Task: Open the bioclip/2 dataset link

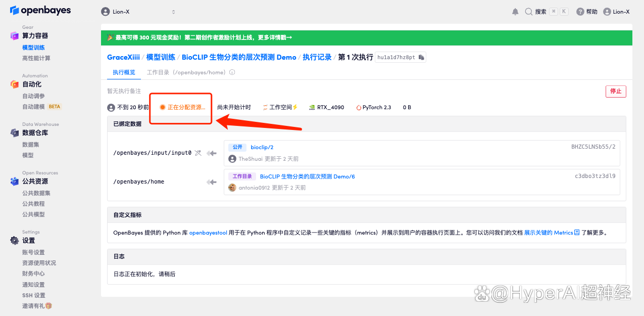Action: point(262,147)
